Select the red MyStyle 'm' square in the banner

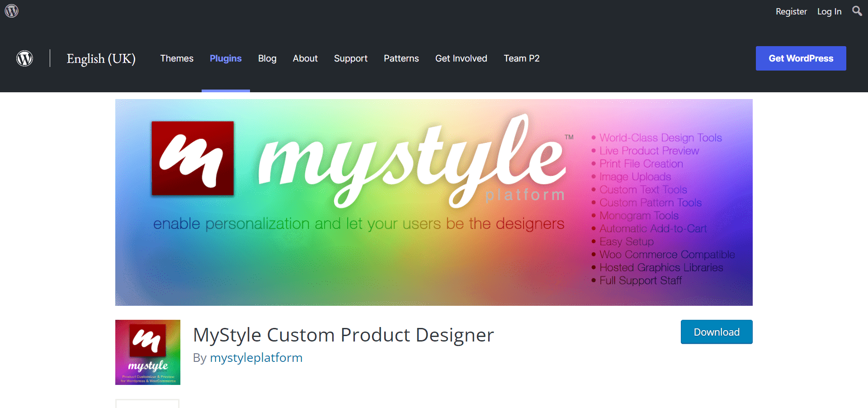coord(193,158)
